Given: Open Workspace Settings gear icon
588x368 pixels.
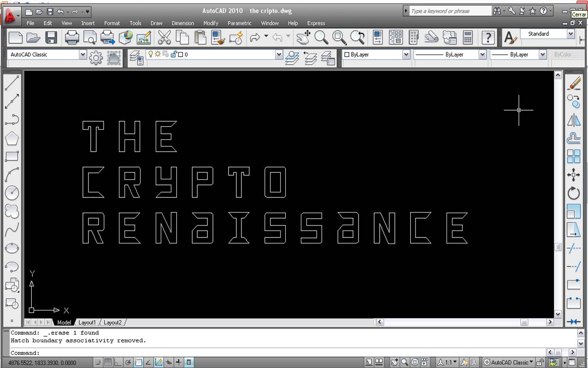Looking at the screenshot, I should point(96,58).
